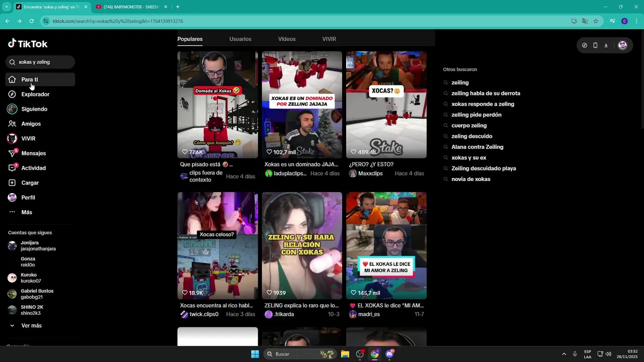Click the .frikarda author link
The image size is (644, 362).
(279, 314)
